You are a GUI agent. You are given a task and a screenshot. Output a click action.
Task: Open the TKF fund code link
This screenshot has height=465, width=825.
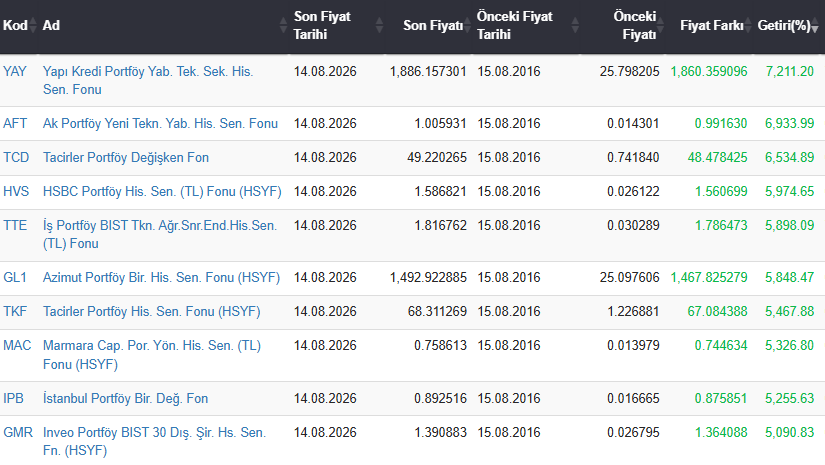click(x=15, y=312)
